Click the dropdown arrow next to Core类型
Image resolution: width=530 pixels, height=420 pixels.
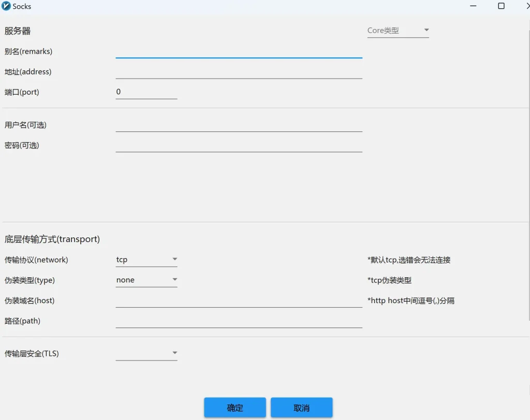(x=426, y=30)
